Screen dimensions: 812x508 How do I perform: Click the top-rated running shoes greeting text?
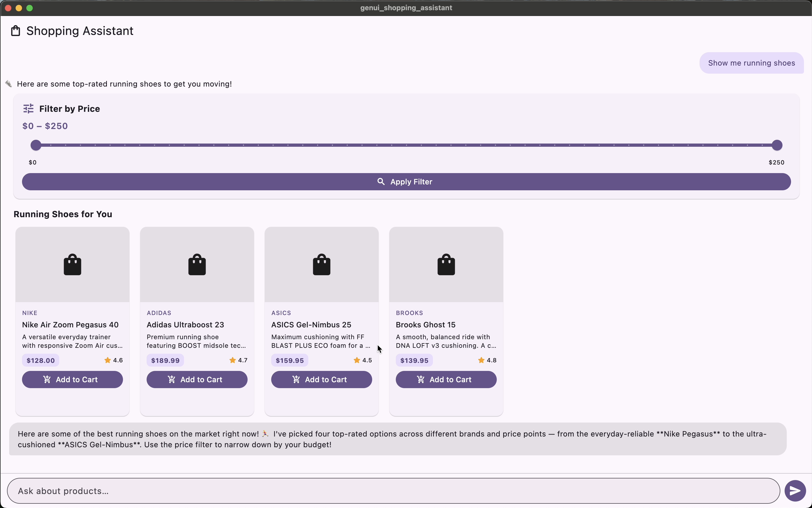click(x=125, y=84)
